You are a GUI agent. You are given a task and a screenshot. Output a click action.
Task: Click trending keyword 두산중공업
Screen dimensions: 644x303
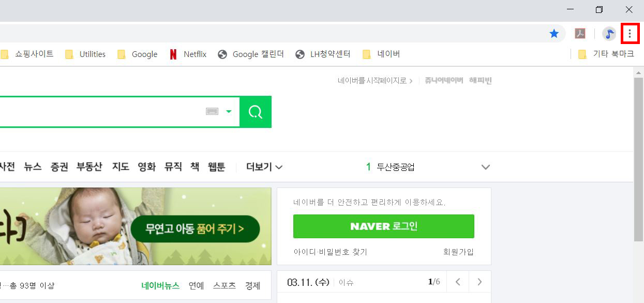(396, 167)
